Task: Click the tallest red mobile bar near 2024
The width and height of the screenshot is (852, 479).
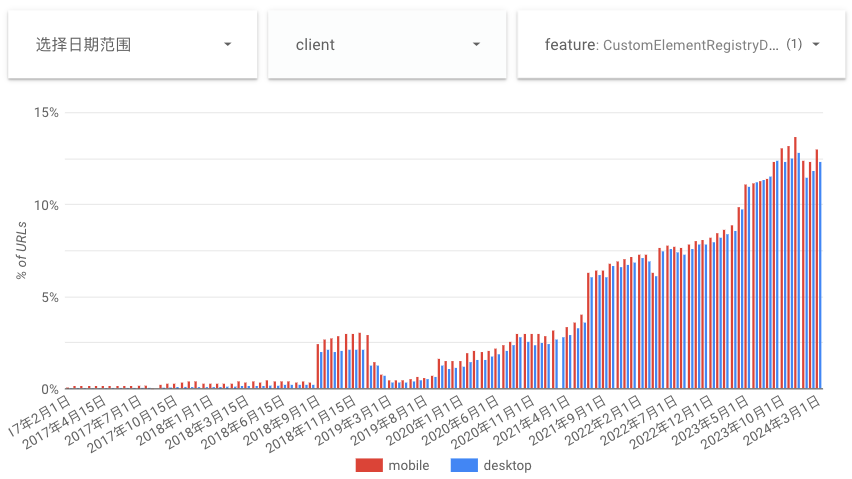Action: [795, 263]
